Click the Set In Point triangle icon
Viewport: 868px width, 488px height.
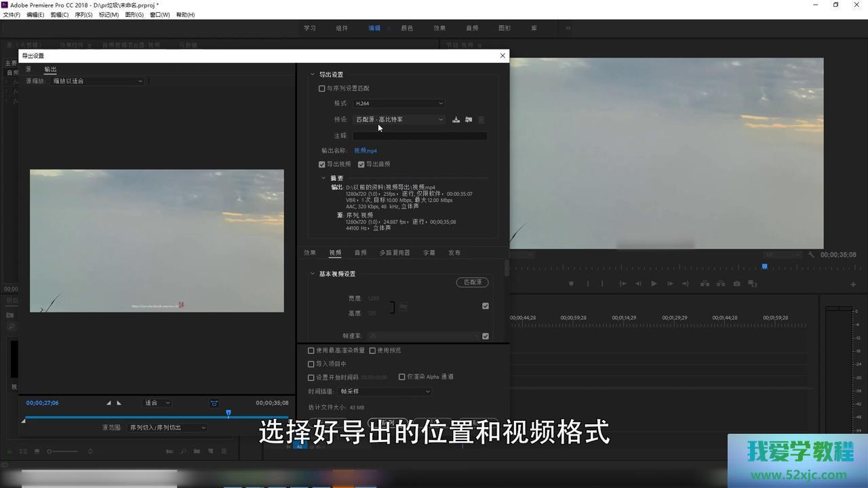click(x=108, y=403)
